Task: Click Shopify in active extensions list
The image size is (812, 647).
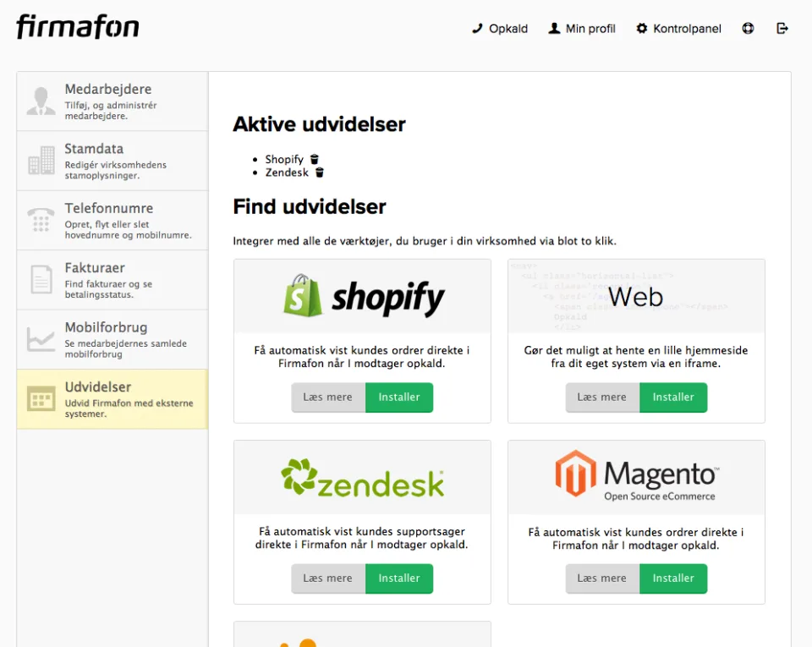Action: coord(284,159)
